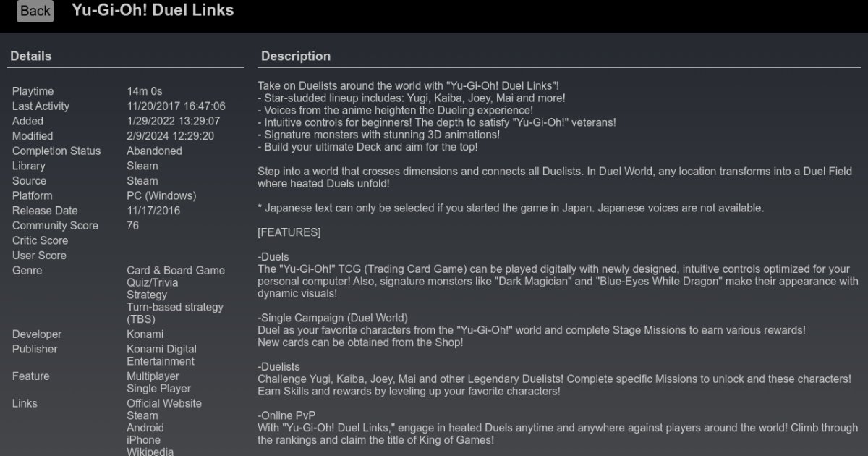Viewport: 868px width, 456px height.
Task: Select the Turn-based strategy (TBS) genre
Action: (175, 313)
